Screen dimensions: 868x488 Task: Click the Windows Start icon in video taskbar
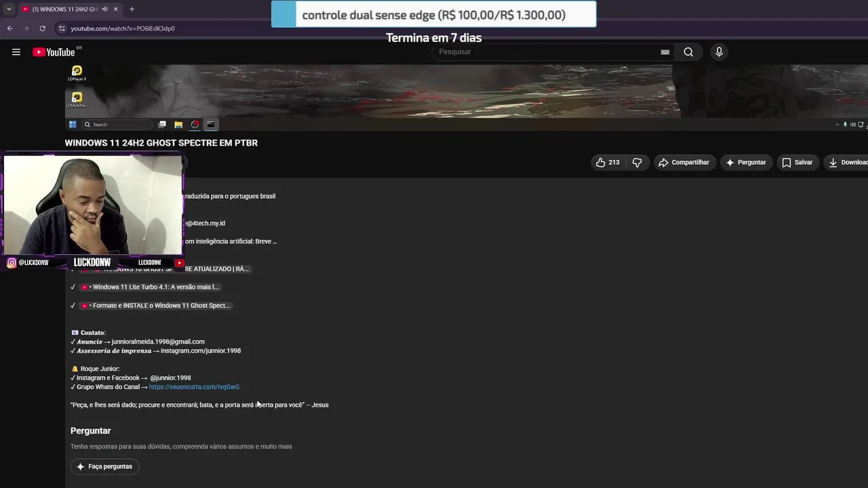pyautogui.click(x=73, y=125)
